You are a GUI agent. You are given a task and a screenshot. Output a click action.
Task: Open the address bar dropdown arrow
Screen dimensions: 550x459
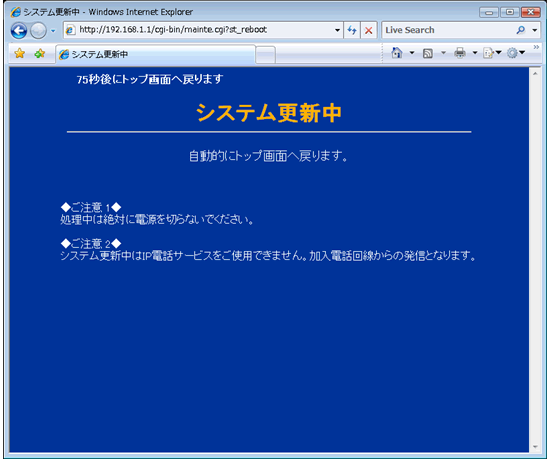(337, 30)
